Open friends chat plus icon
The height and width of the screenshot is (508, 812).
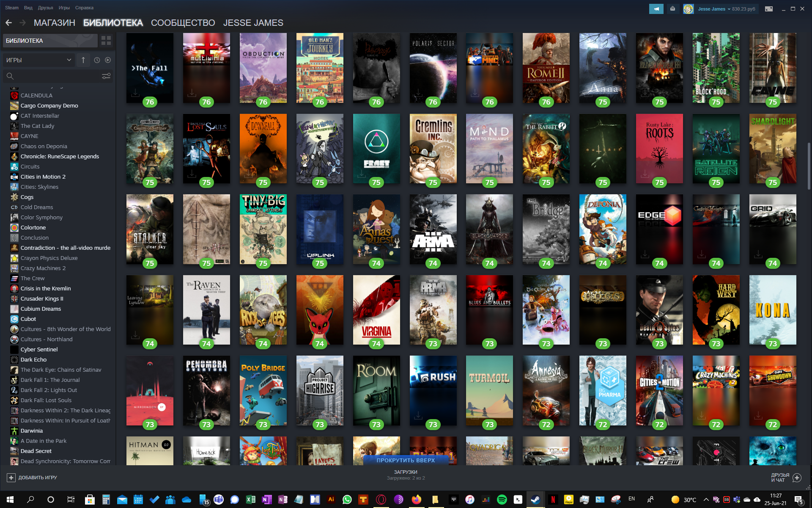click(797, 478)
